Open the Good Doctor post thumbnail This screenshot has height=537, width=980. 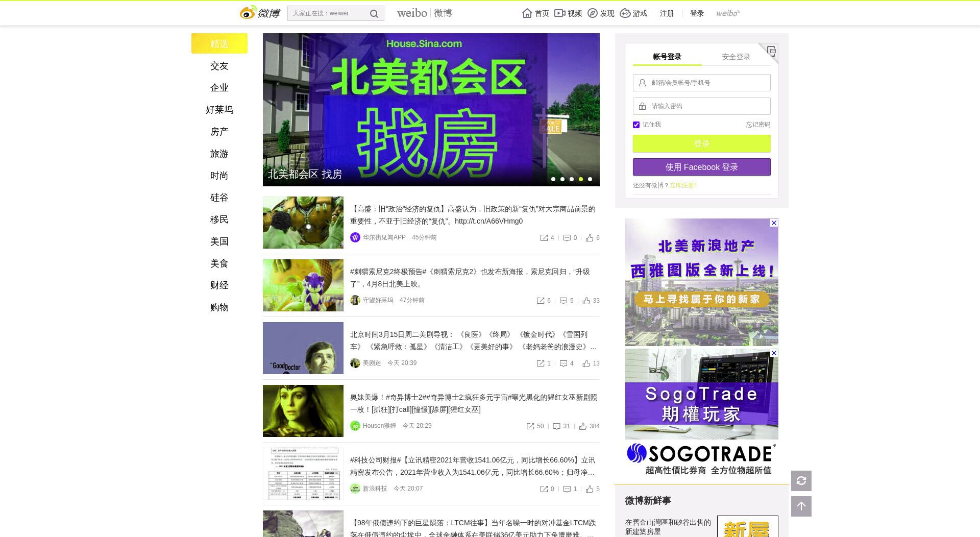coord(303,348)
